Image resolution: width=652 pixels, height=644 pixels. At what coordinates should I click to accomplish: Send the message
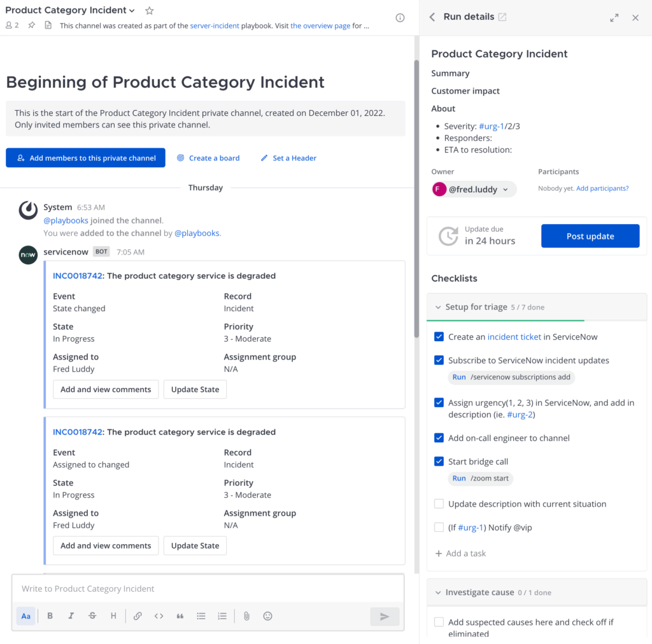click(385, 617)
